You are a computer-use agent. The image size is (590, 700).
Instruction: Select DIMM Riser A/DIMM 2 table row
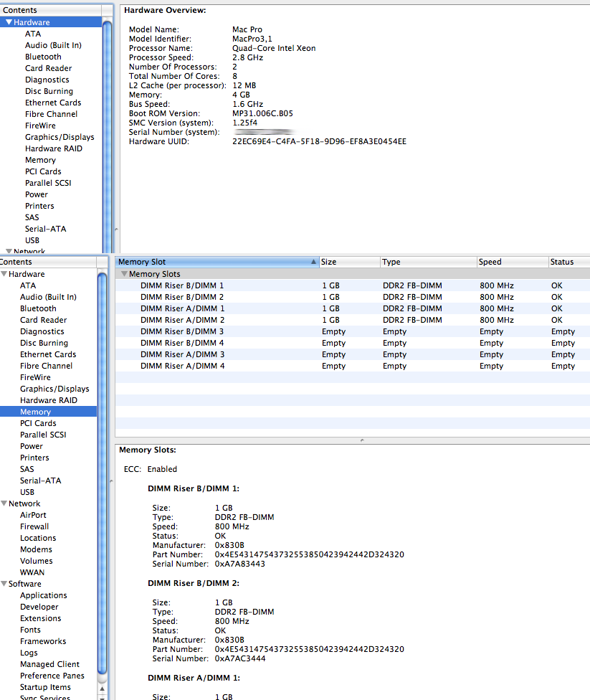tap(353, 320)
